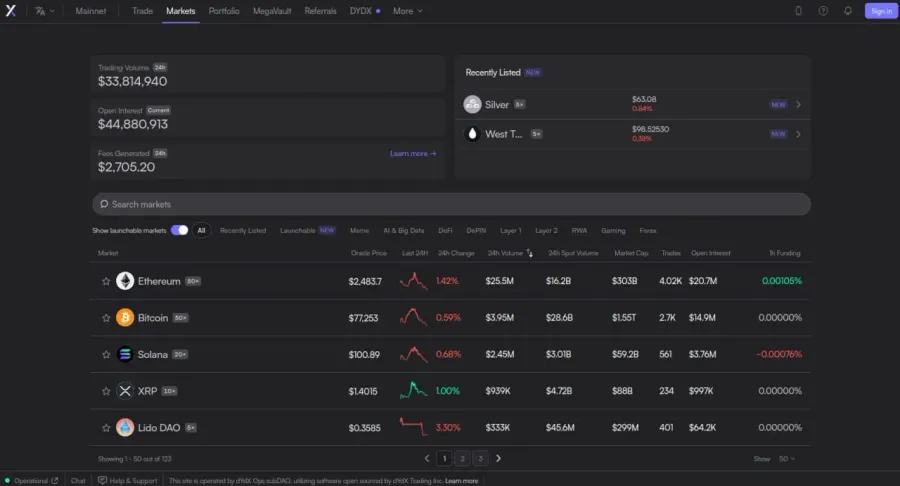
Task: Favorite Lido DAO with the star
Action: coord(106,428)
